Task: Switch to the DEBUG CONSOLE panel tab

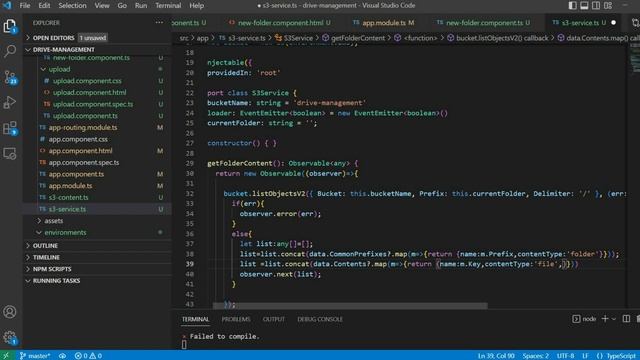Action: (320, 319)
